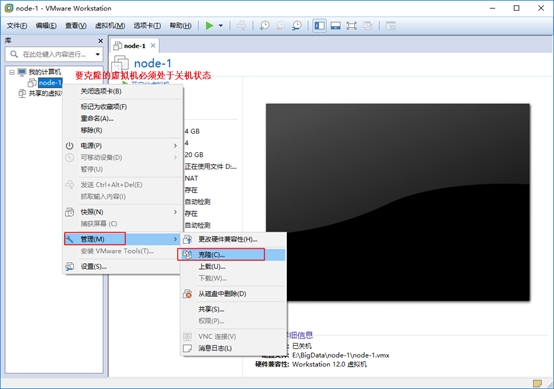The image size is (554, 389).
Task: Enter full screen mode icon
Action: [x=352, y=25]
